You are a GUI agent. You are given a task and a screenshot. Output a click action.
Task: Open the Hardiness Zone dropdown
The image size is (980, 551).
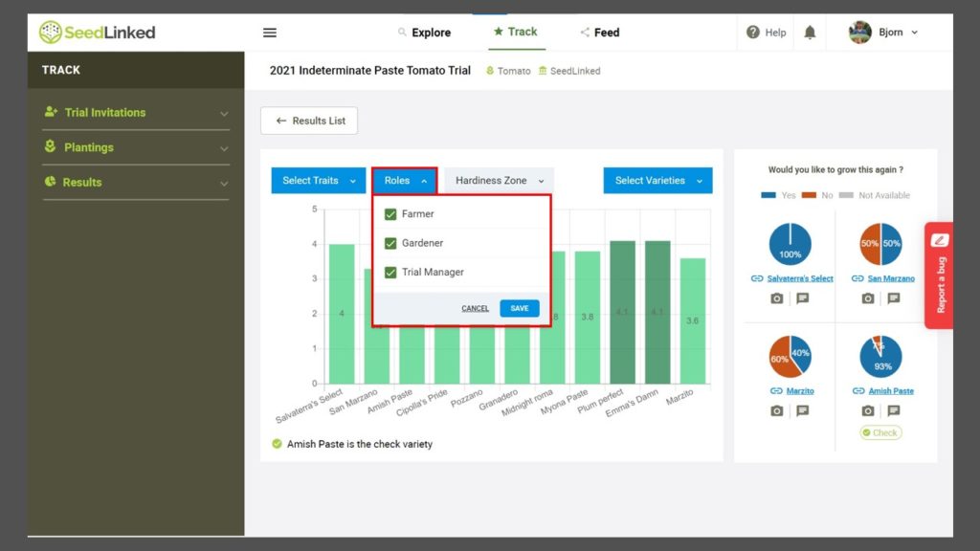(x=499, y=181)
